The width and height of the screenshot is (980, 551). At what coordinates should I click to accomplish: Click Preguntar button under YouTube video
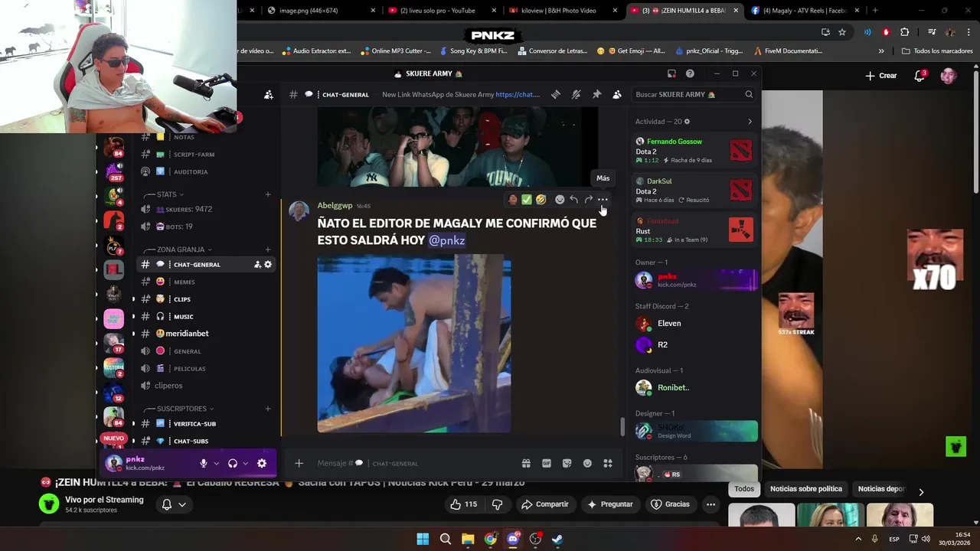(x=610, y=504)
